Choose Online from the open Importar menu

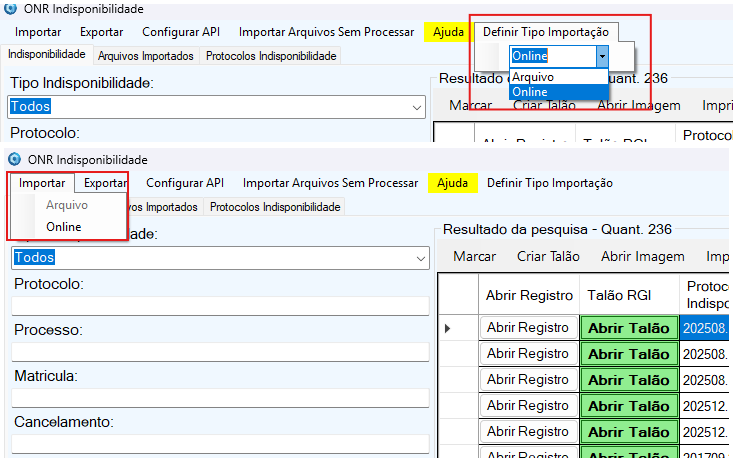[x=64, y=227]
